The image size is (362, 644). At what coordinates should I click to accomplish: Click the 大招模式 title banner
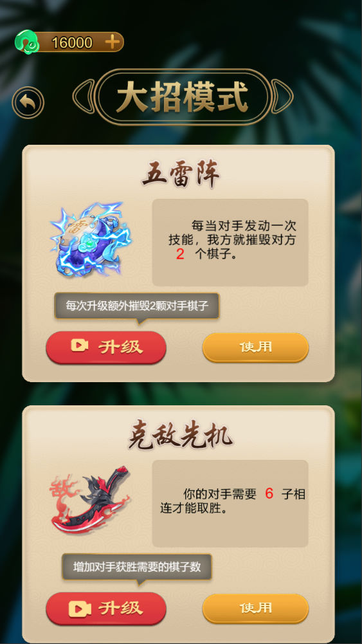pyautogui.click(x=183, y=97)
